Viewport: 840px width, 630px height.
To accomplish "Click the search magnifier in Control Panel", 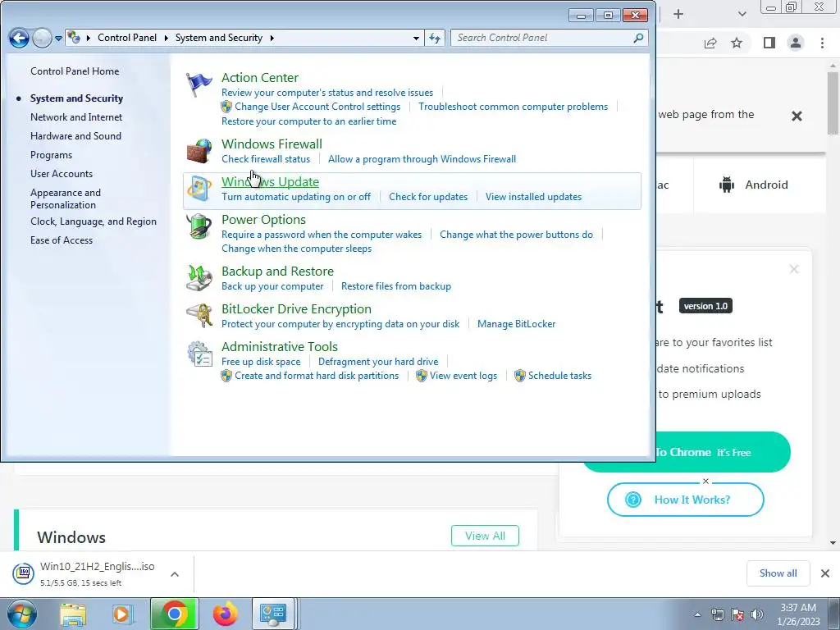I will pyautogui.click(x=638, y=38).
